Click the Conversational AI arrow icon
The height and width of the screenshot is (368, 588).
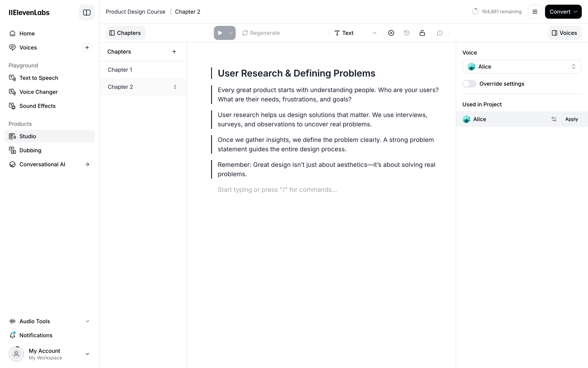(87, 164)
